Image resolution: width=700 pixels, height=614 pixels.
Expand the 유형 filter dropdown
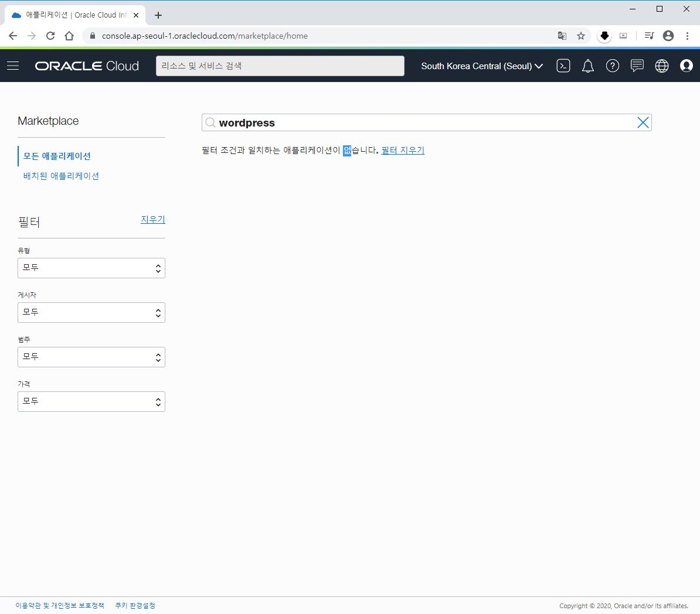[91, 268]
